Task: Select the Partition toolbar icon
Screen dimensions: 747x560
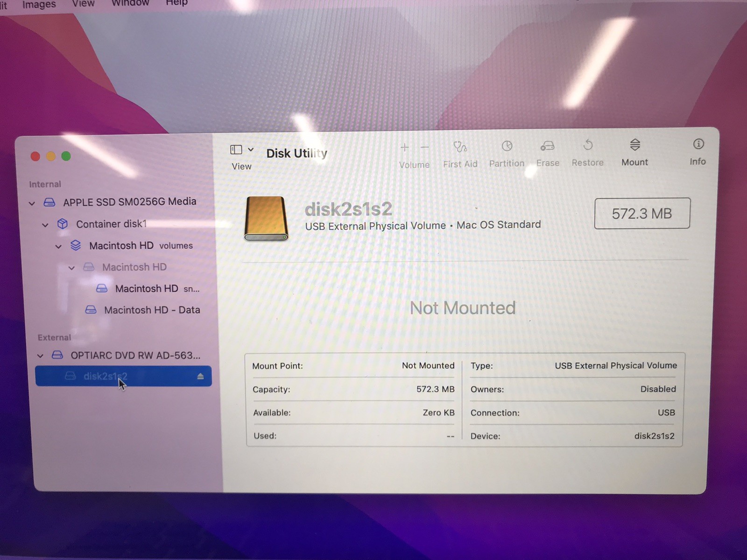Action: 507,146
